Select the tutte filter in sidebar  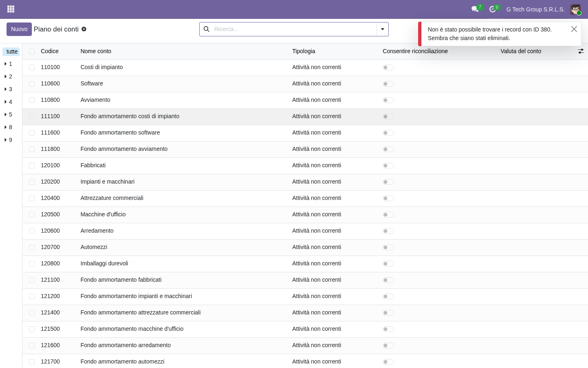(11, 52)
